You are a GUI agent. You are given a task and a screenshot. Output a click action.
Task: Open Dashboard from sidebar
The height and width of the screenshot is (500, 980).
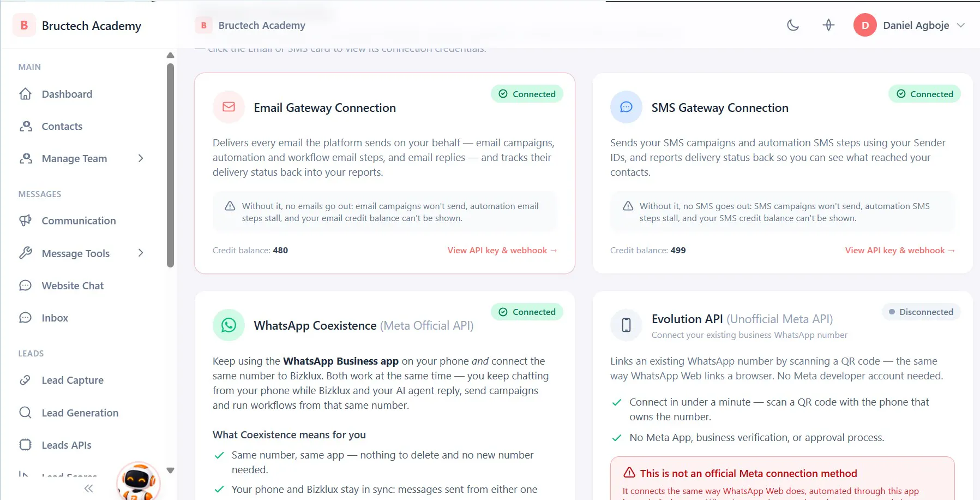point(67,94)
